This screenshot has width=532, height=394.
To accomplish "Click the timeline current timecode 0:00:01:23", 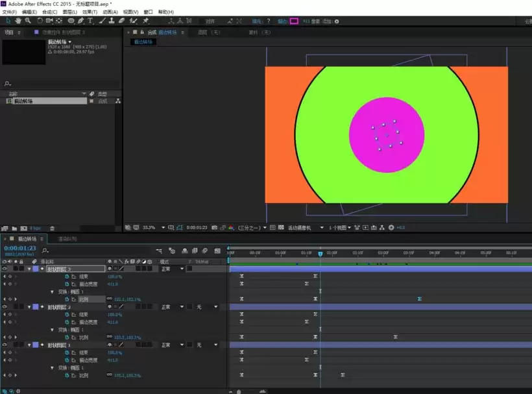I will tap(19, 248).
